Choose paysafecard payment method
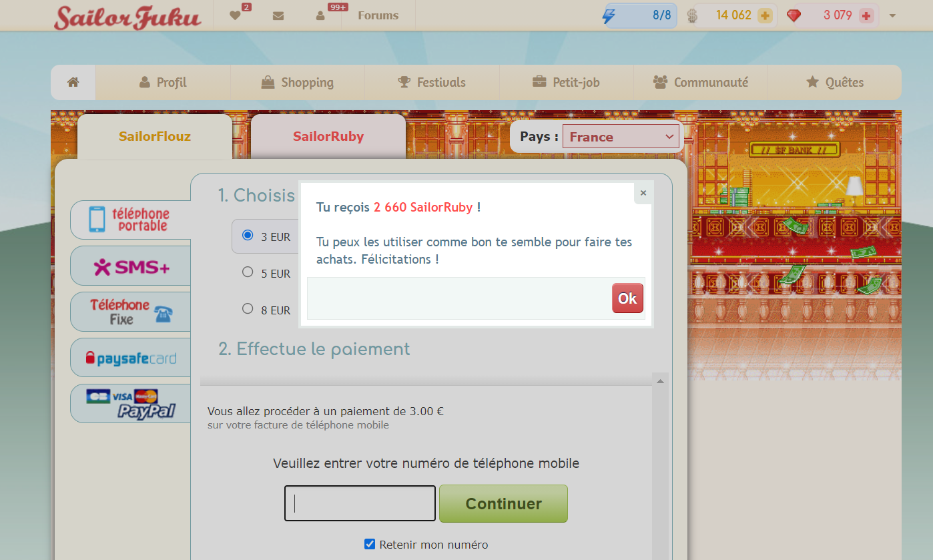 [x=131, y=358]
